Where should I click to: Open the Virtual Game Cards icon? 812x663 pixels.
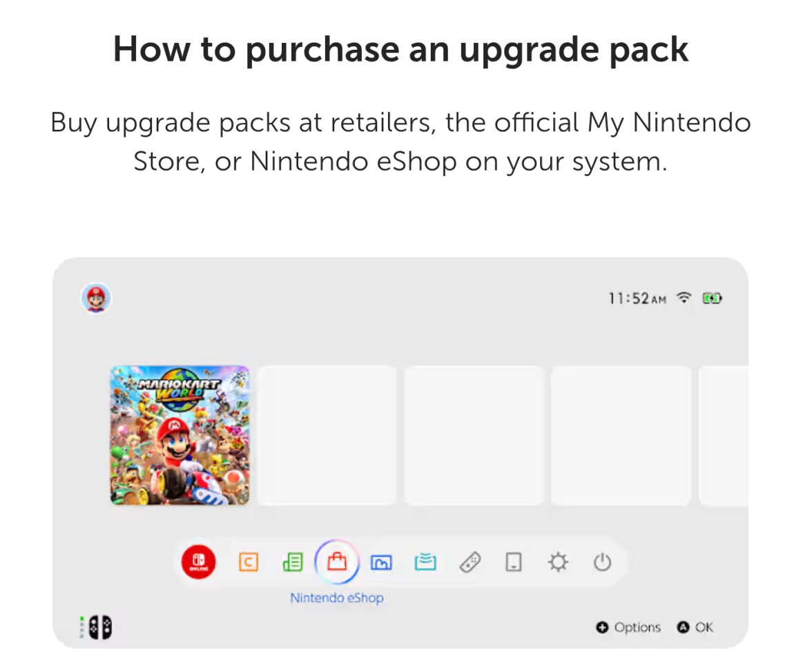(514, 562)
